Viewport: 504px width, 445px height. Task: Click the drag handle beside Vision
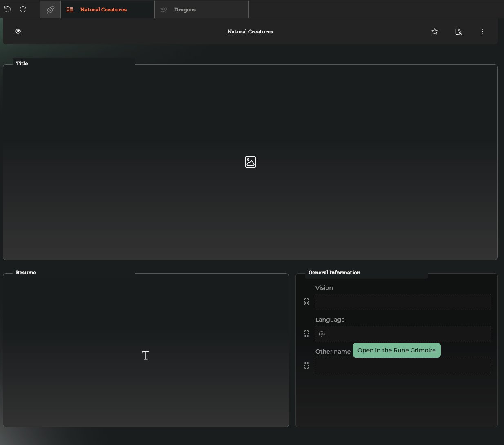coord(306,302)
